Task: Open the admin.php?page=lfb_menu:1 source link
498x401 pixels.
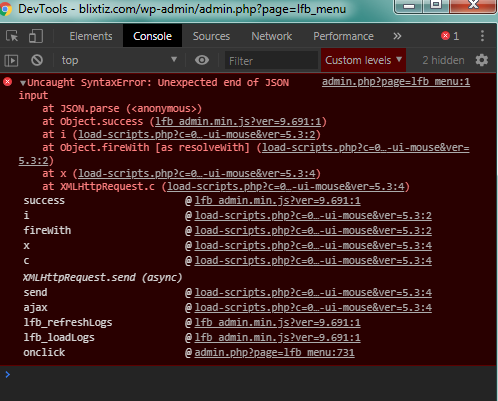Action: [x=396, y=82]
